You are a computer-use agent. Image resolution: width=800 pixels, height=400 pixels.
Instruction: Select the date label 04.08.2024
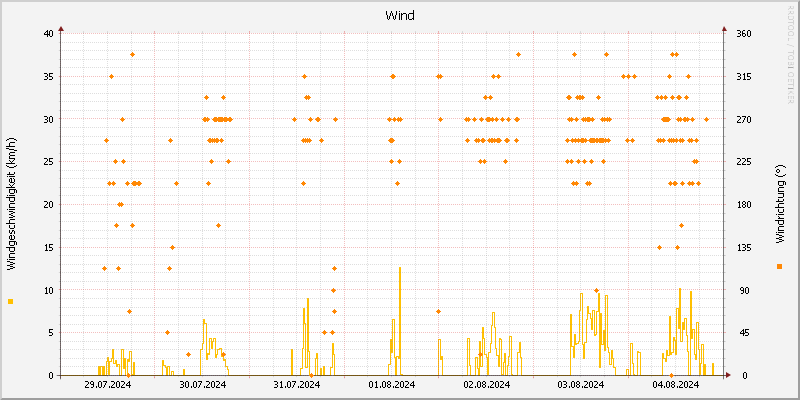pyautogui.click(x=676, y=384)
